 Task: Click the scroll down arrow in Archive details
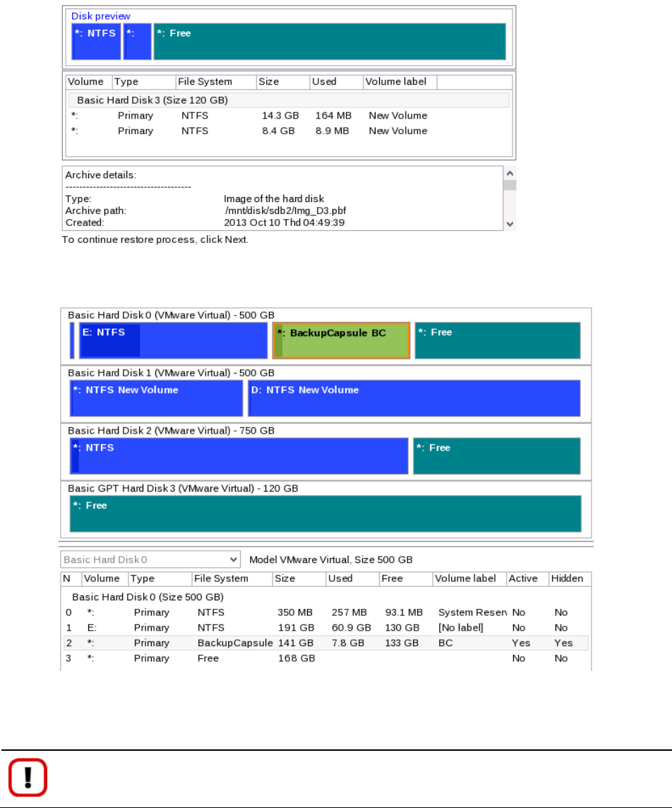[510, 224]
